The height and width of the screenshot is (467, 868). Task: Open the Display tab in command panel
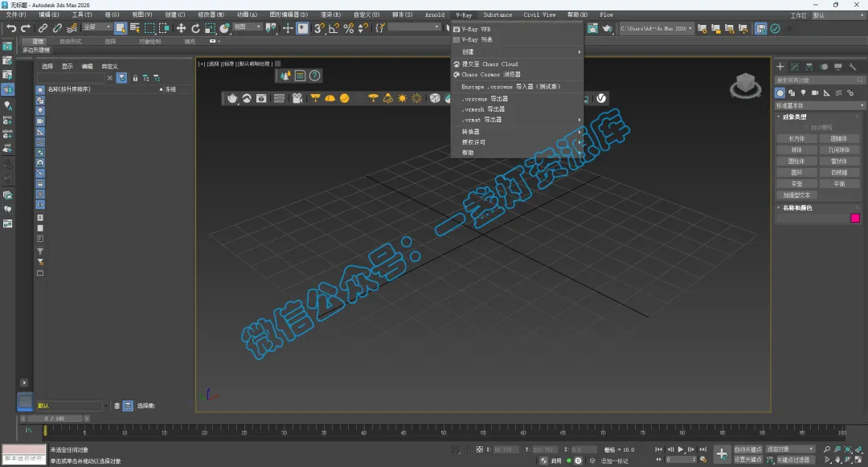pyautogui.click(x=838, y=67)
